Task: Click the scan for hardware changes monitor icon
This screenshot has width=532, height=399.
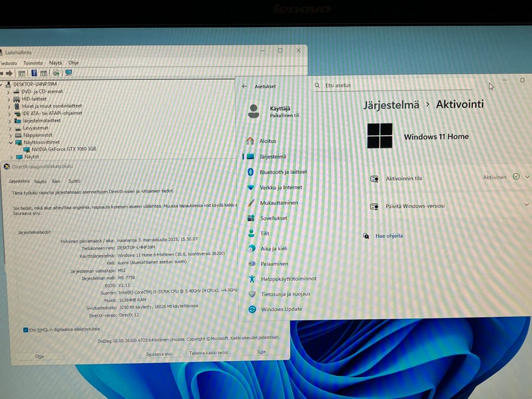Action: [x=69, y=73]
